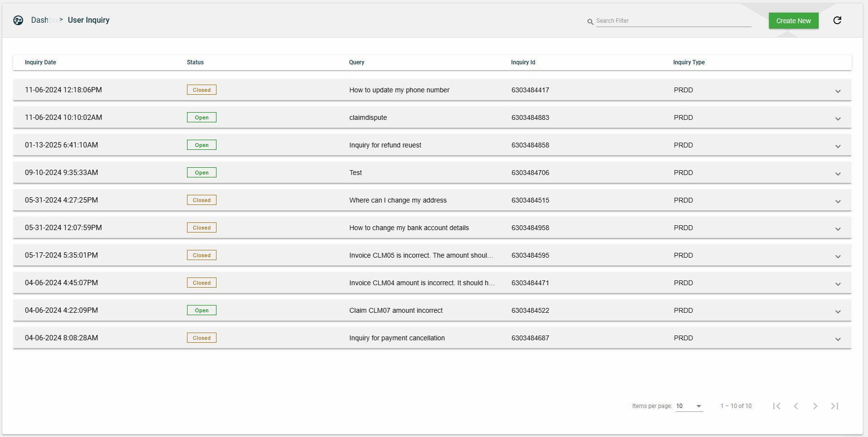Go to the first page of results
The height and width of the screenshot is (437, 868).
[777, 406]
